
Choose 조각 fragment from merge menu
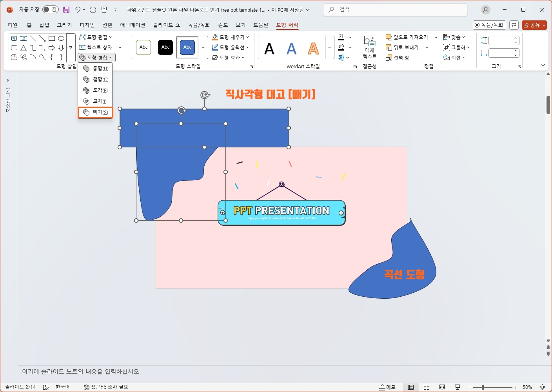(x=96, y=91)
